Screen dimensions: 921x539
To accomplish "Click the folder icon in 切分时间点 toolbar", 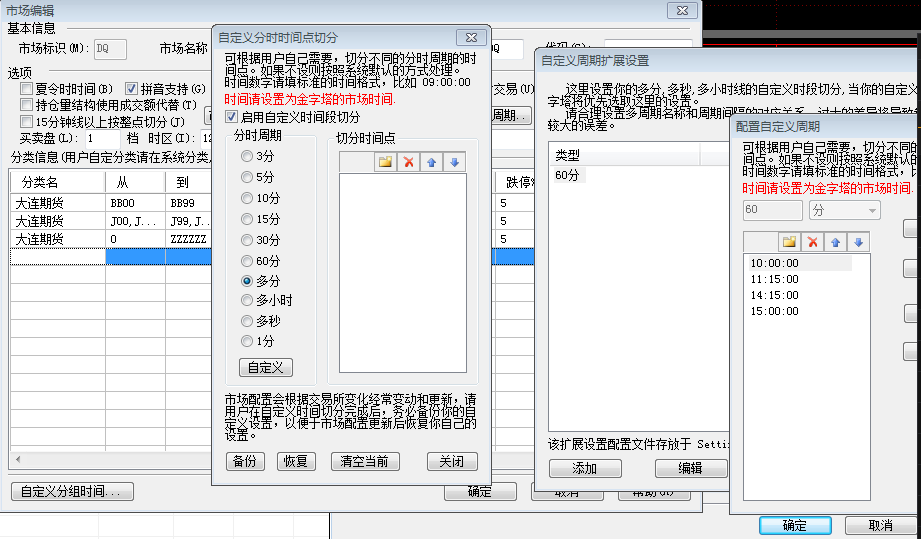I will (385, 162).
